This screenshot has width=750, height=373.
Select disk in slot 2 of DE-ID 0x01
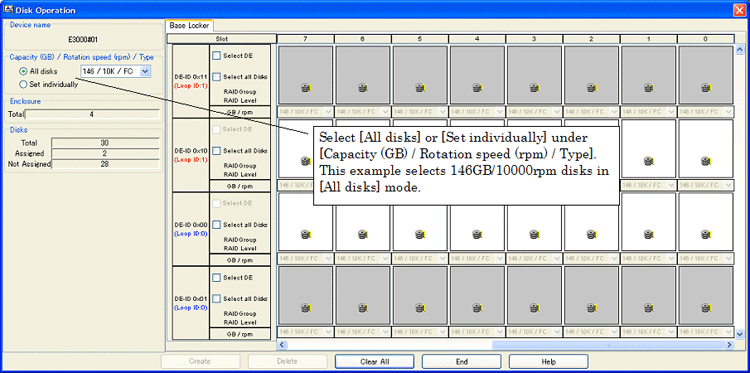(x=591, y=296)
